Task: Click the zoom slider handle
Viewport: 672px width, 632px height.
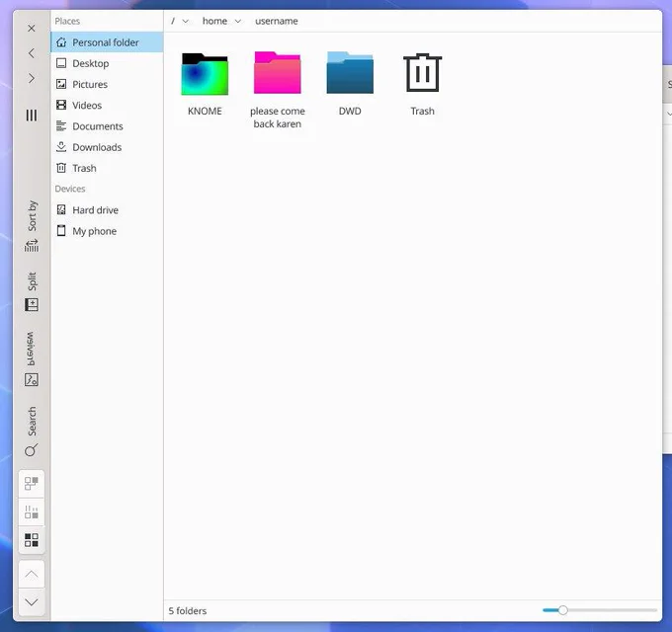Action: [562, 610]
